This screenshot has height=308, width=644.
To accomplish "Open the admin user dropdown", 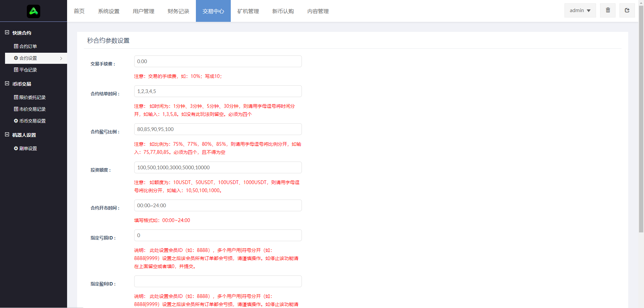I will coord(580,10).
